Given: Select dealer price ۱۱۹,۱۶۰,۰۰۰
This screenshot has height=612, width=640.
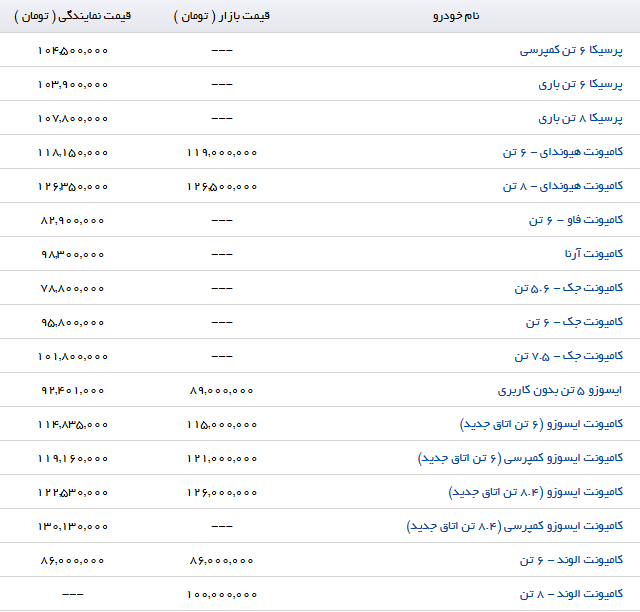Looking at the screenshot, I should 73,458.
